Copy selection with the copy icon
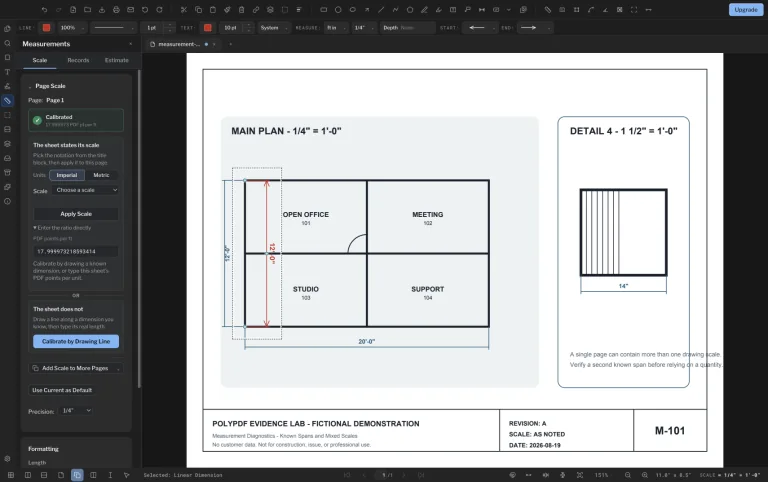The height and width of the screenshot is (482, 768). pyautogui.click(x=198, y=10)
